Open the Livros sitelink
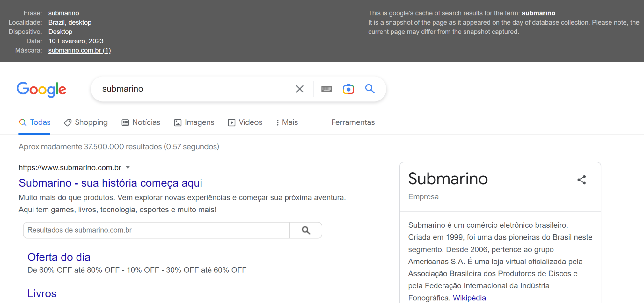 (x=42, y=293)
